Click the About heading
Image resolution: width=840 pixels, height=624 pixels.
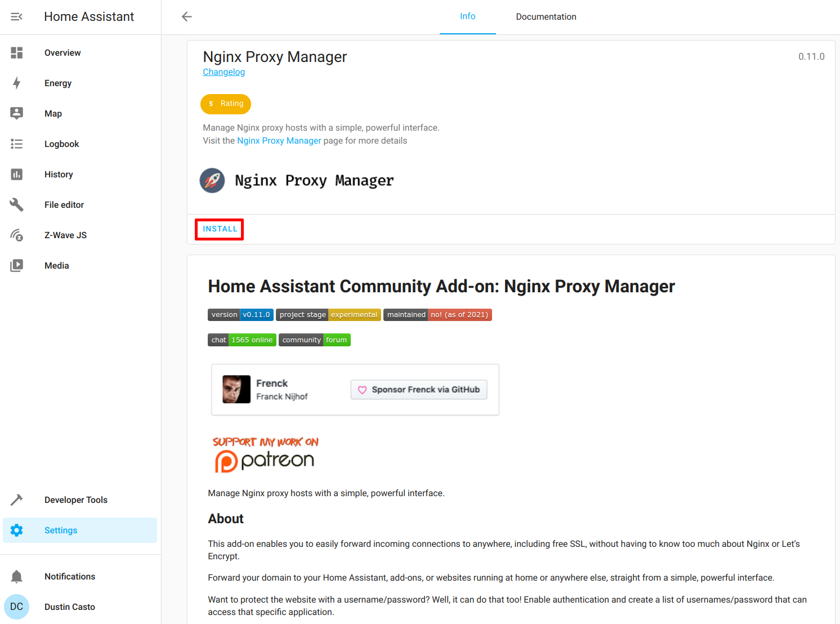coord(226,519)
